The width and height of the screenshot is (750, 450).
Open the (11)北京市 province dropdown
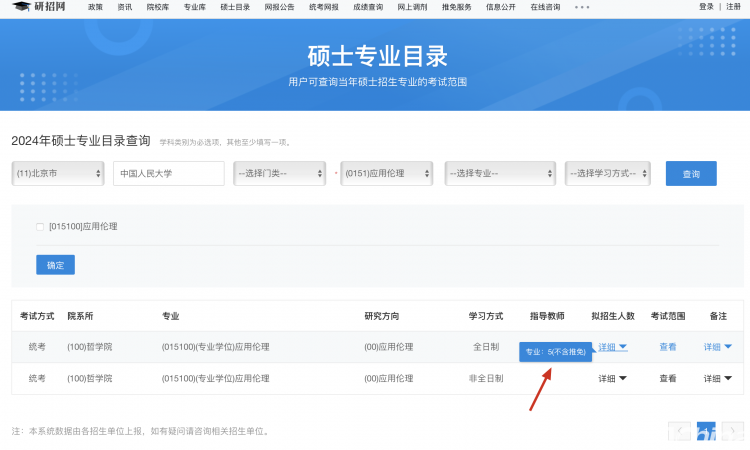(58, 173)
